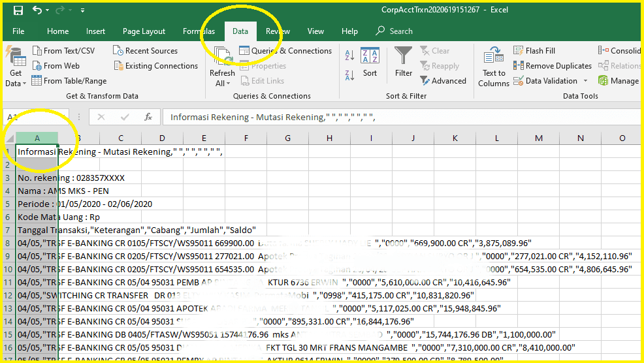Select column A header
This screenshot has width=644, height=363.
[x=37, y=138]
